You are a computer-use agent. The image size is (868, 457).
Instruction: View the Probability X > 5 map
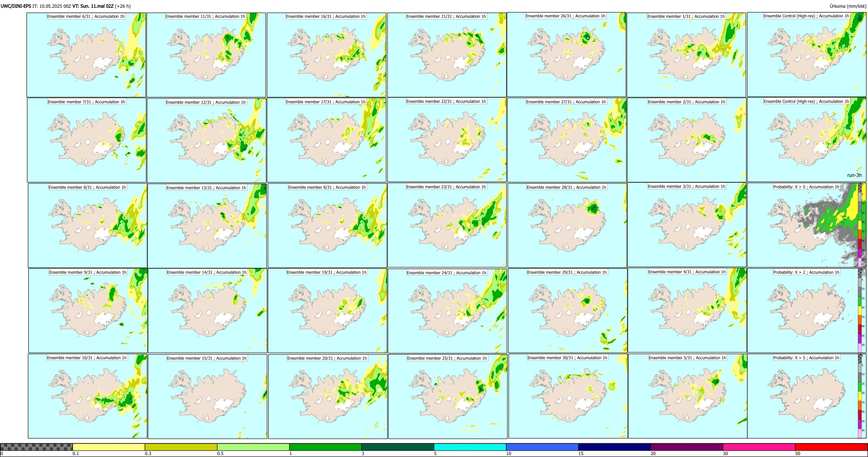pyautogui.click(x=807, y=396)
